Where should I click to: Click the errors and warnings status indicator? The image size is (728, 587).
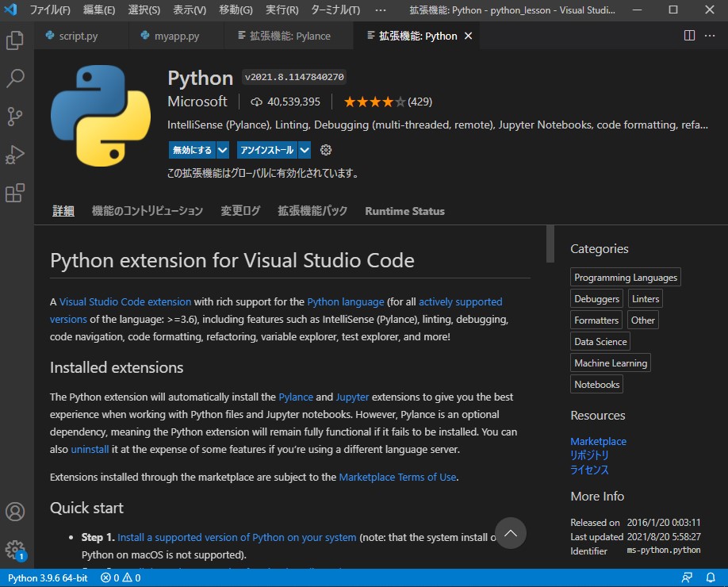[x=121, y=577]
